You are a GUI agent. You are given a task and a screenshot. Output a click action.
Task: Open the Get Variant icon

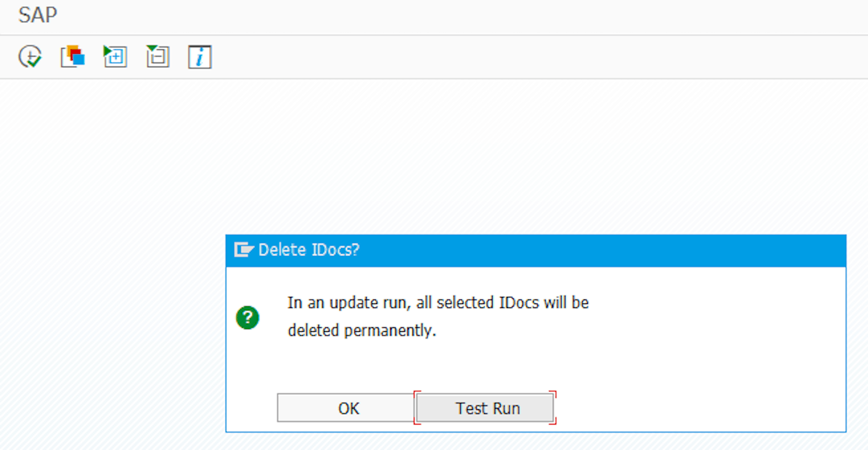tap(73, 57)
